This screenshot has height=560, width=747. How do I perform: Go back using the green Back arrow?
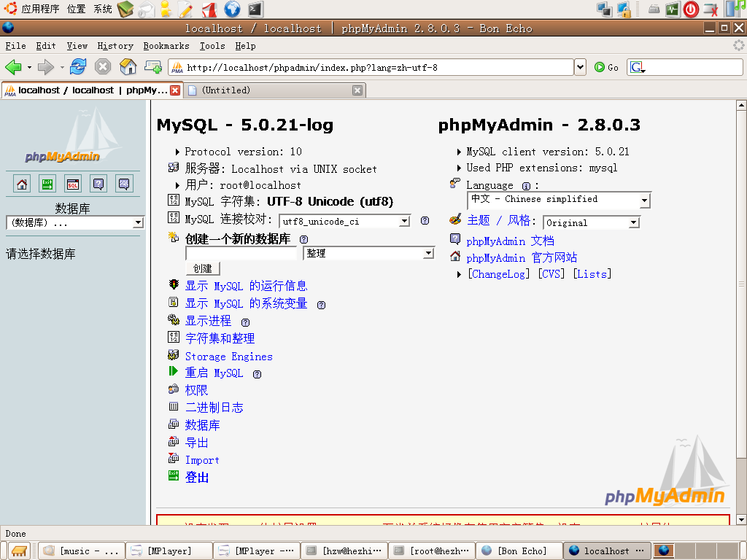tap(13, 67)
